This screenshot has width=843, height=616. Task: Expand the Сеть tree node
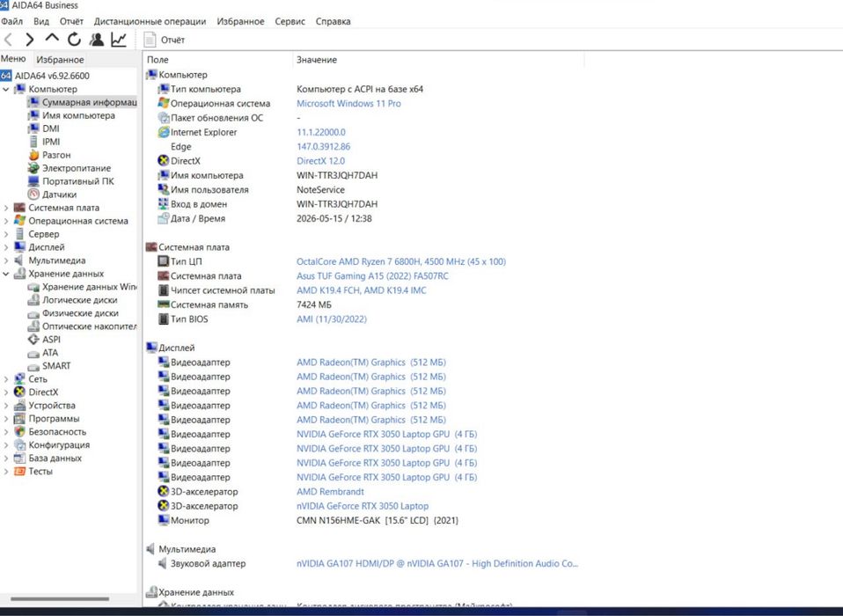tap(6, 379)
